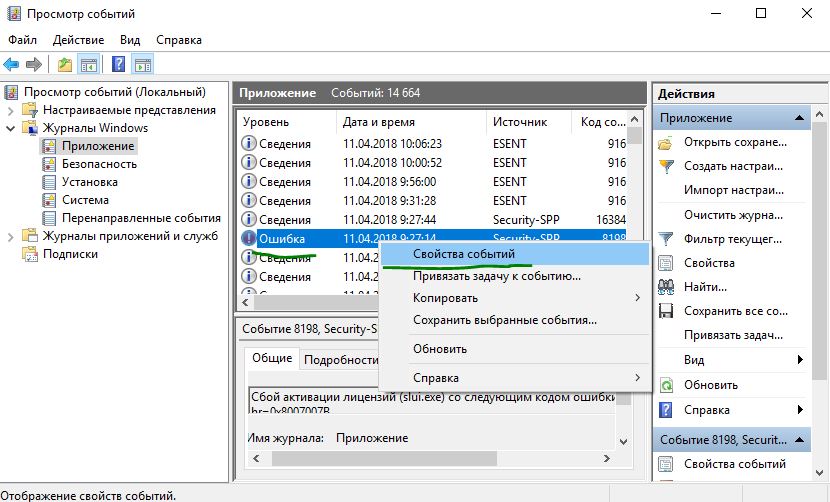Sort by the Источник column header
Image resolution: width=830 pixels, height=502 pixels.
(528, 122)
